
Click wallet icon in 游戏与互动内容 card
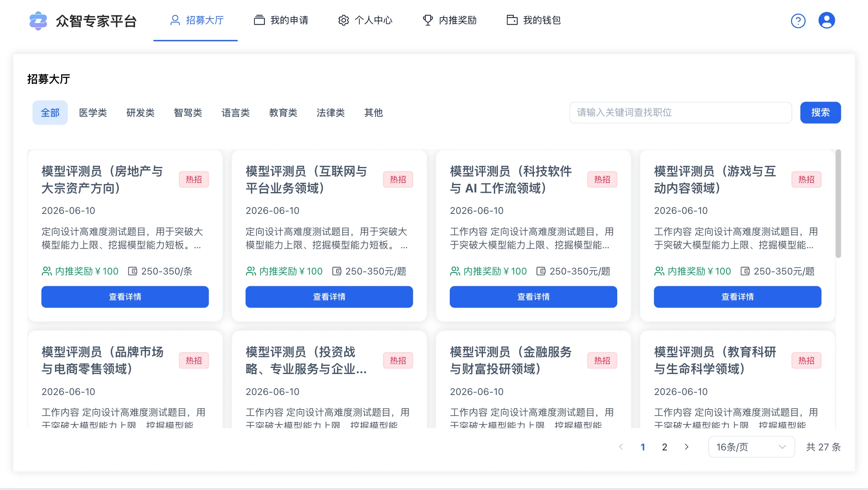coord(745,271)
